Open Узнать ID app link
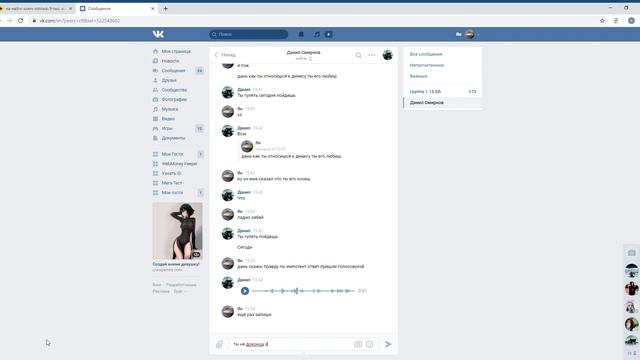Image resolution: width=640 pixels, height=360 pixels. 171,173
